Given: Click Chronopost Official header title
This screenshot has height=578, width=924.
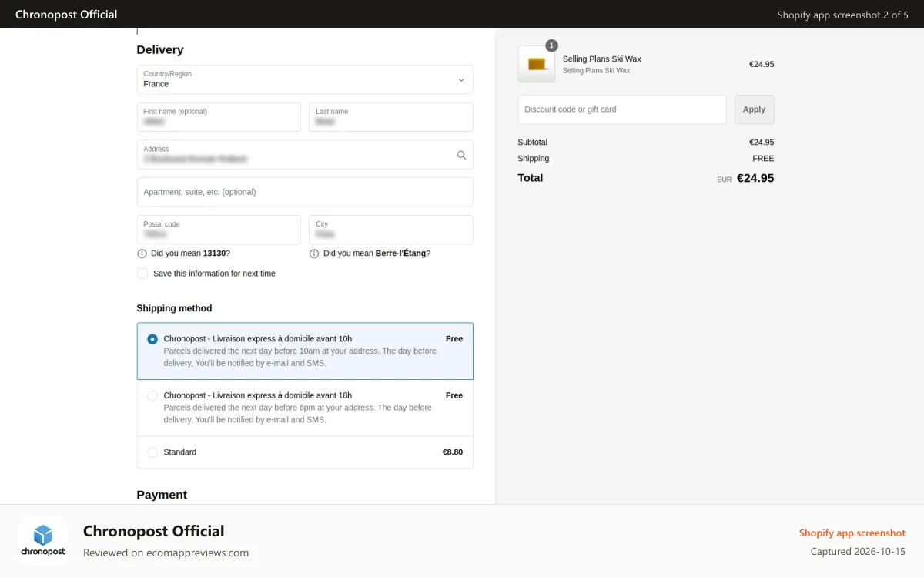Looking at the screenshot, I should tap(66, 14).
